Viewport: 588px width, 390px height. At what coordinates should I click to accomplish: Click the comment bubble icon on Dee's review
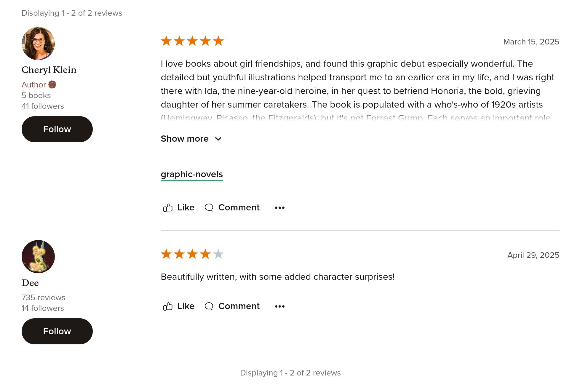point(209,306)
